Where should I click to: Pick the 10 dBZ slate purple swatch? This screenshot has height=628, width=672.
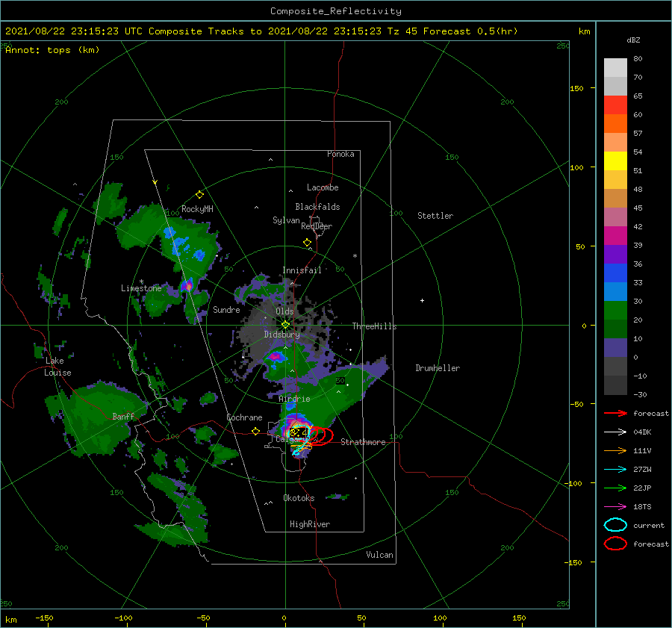[615, 347]
